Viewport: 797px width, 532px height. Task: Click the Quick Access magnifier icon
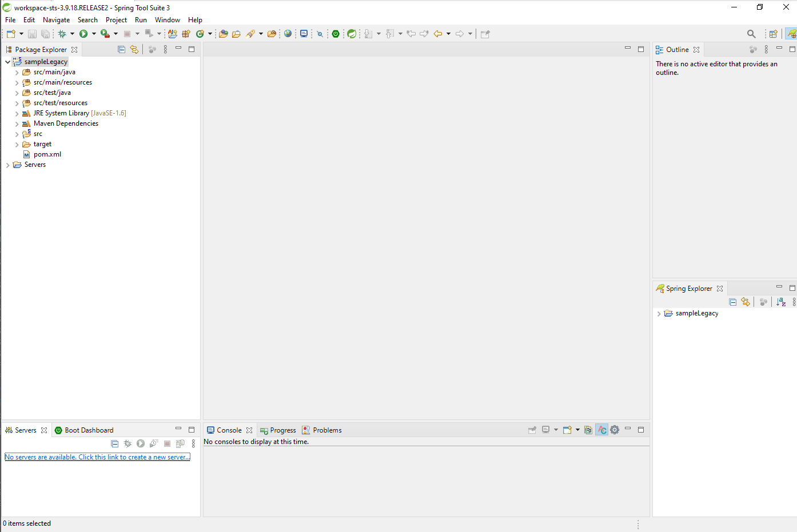point(751,34)
